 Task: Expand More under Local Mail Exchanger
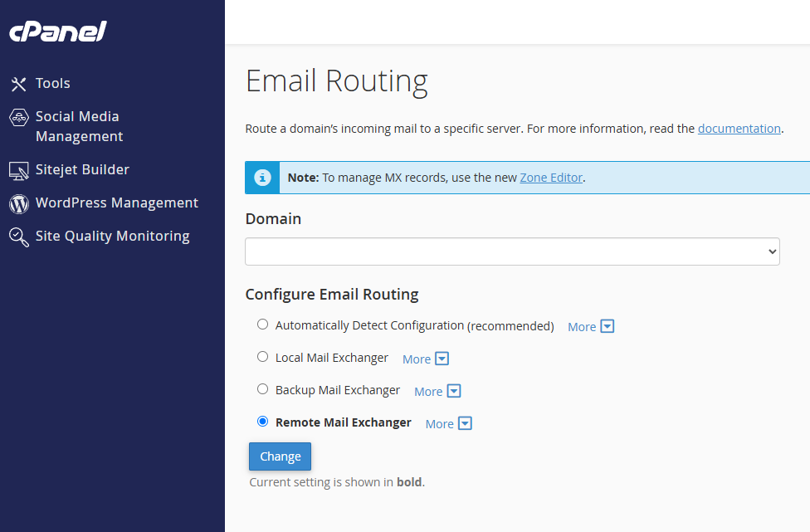(x=425, y=358)
